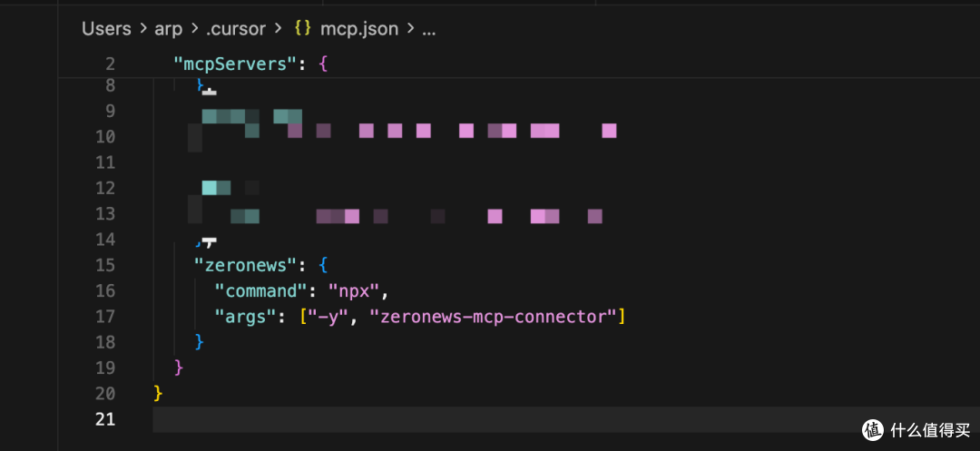Click line number 2 in sticky header

[x=111, y=64]
